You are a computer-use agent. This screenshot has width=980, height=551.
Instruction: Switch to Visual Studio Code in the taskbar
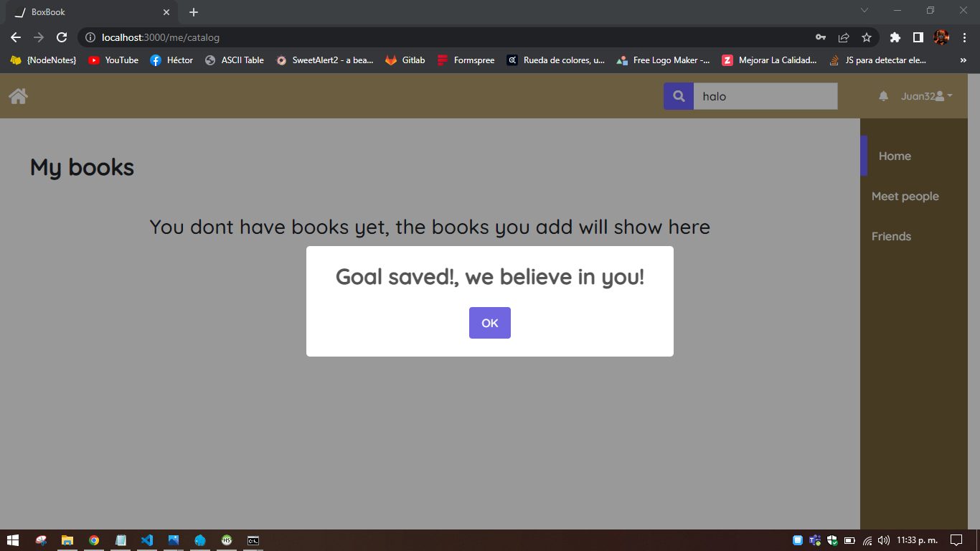pos(147,540)
